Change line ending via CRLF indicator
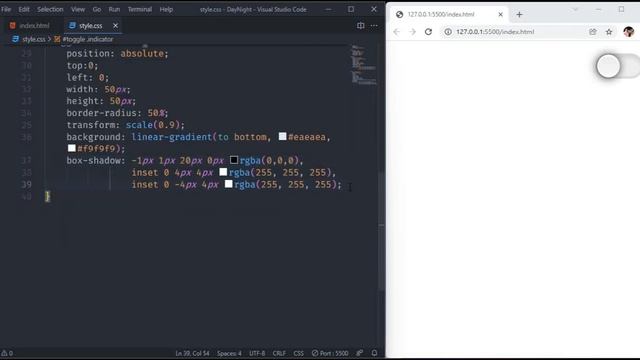The width and height of the screenshot is (640, 360). pos(279,353)
